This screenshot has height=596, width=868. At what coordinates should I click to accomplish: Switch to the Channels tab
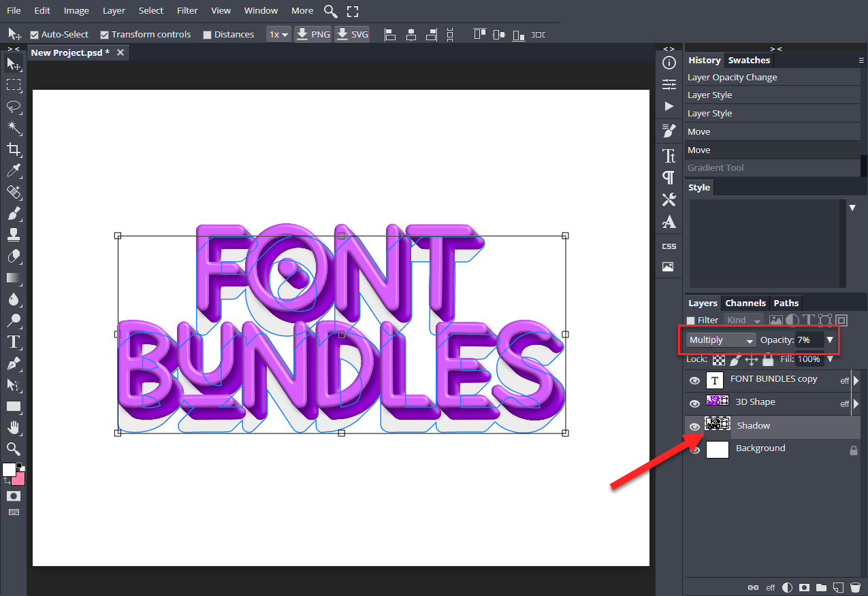click(745, 303)
